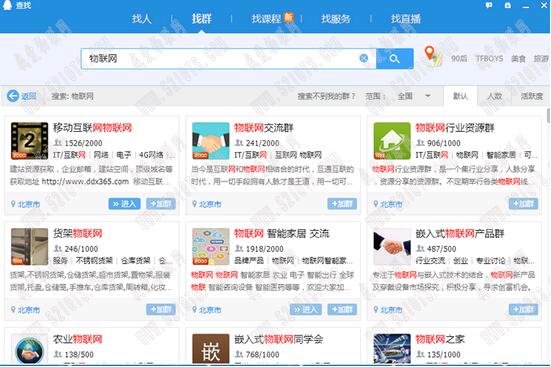The width and height of the screenshot is (551, 367).
Task: Open 移动互联网物联网 group avatar
Action: click(x=30, y=141)
